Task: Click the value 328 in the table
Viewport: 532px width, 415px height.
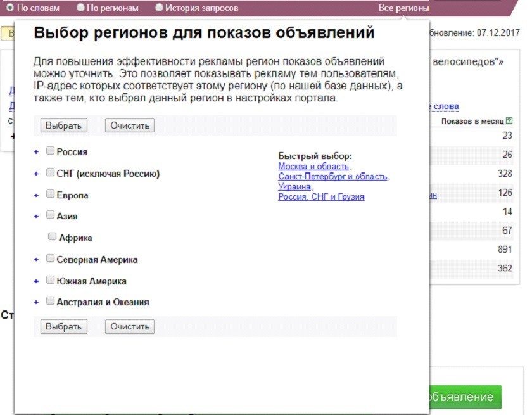Action: pos(505,174)
